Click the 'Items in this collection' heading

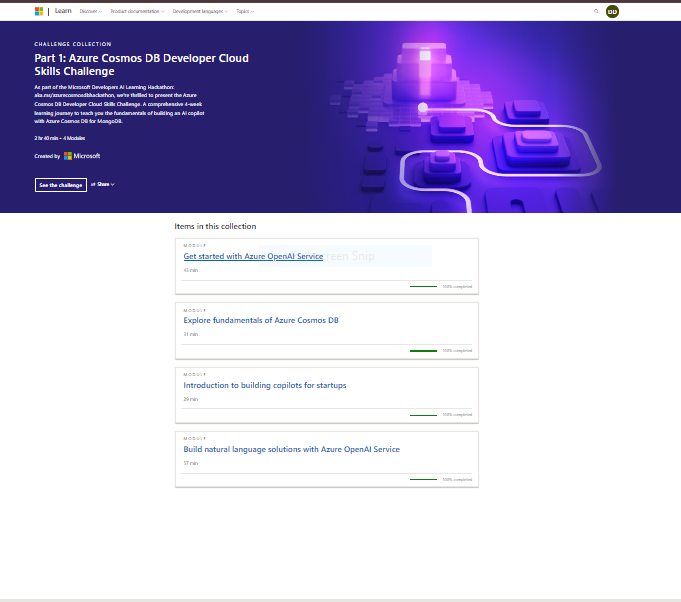215,226
